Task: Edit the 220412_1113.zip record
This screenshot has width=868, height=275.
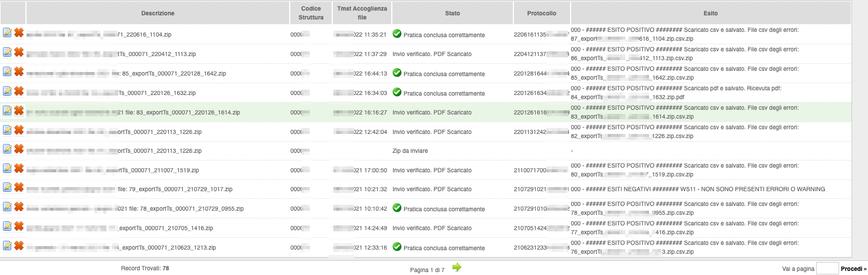Action: tap(7, 53)
